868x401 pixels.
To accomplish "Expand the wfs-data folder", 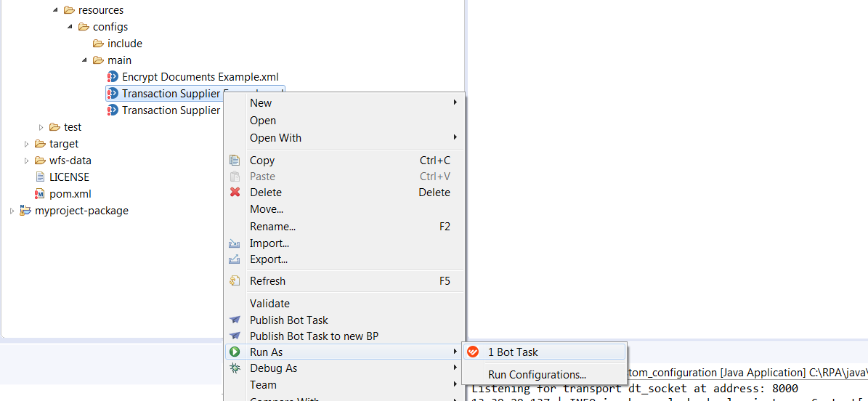I will click(x=26, y=161).
